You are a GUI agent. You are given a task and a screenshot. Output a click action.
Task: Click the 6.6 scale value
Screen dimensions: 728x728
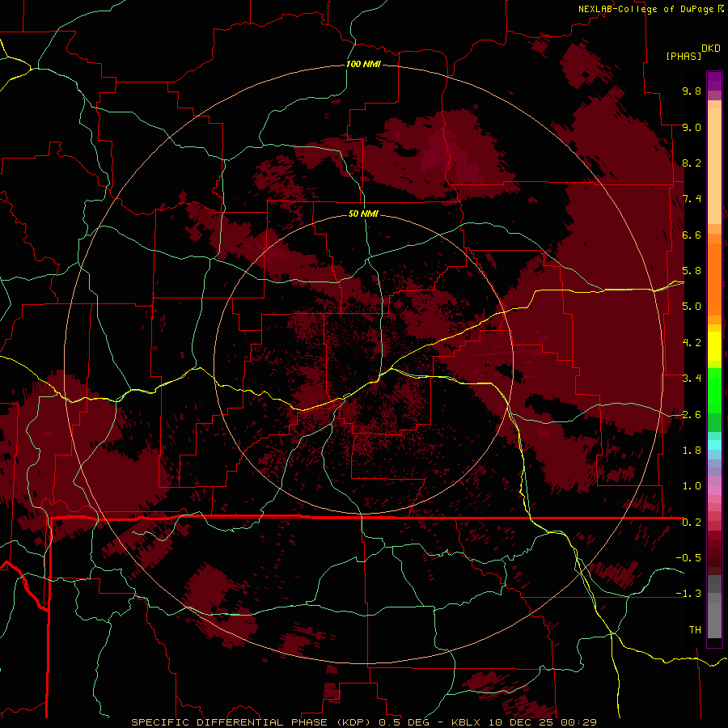(x=692, y=235)
